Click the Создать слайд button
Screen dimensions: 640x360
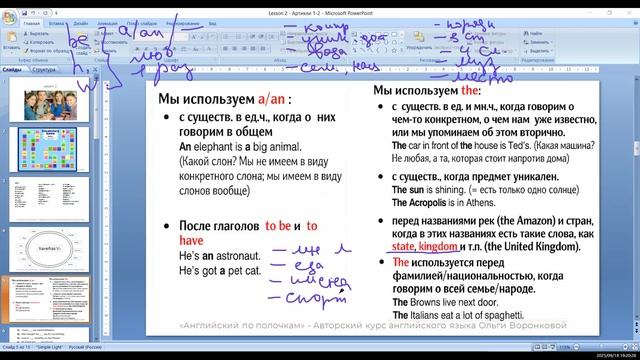(x=82, y=43)
